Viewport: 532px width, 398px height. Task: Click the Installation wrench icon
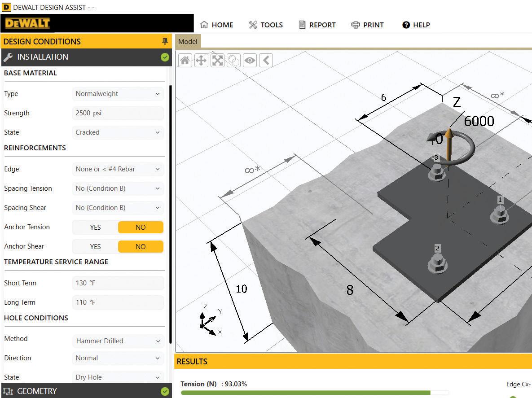tap(8, 57)
